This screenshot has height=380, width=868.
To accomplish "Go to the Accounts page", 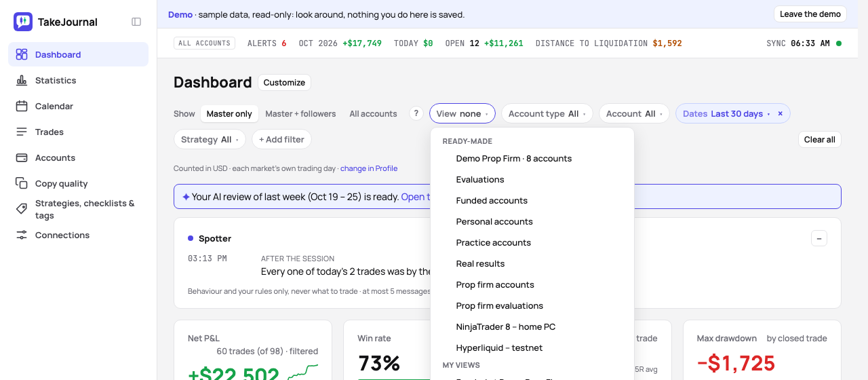I will [x=78, y=157].
